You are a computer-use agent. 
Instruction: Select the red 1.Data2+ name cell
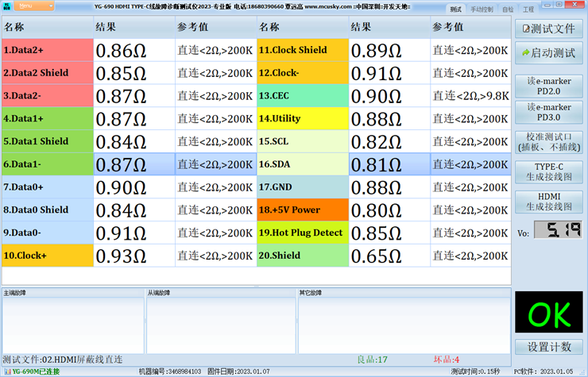click(x=46, y=50)
